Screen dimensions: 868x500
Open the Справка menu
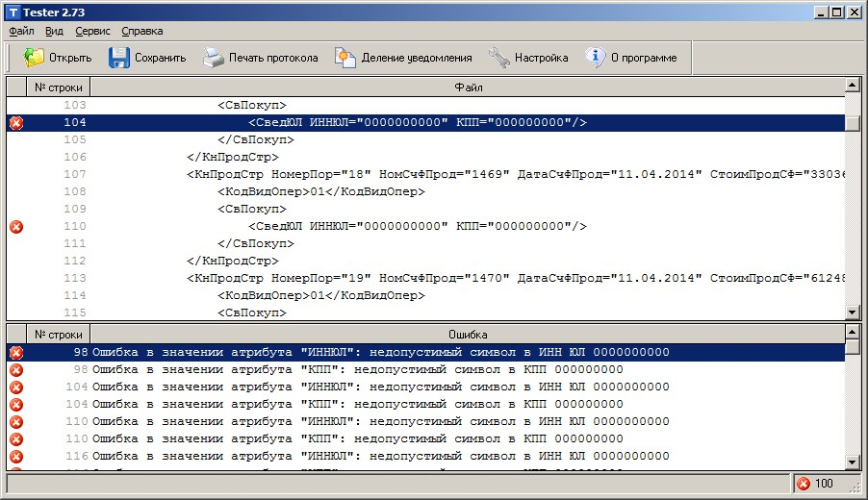pyautogui.click(x=142, y=31)
